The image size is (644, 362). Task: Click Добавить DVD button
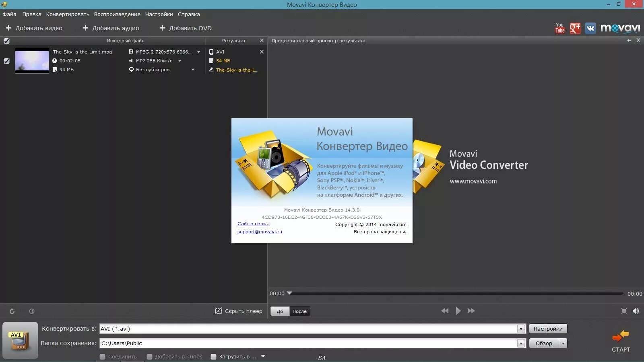pos(186,28)
